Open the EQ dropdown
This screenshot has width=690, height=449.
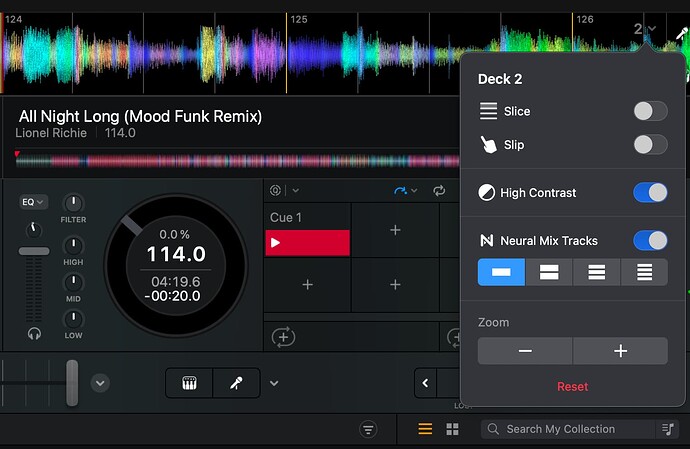(x=33, y=202)
